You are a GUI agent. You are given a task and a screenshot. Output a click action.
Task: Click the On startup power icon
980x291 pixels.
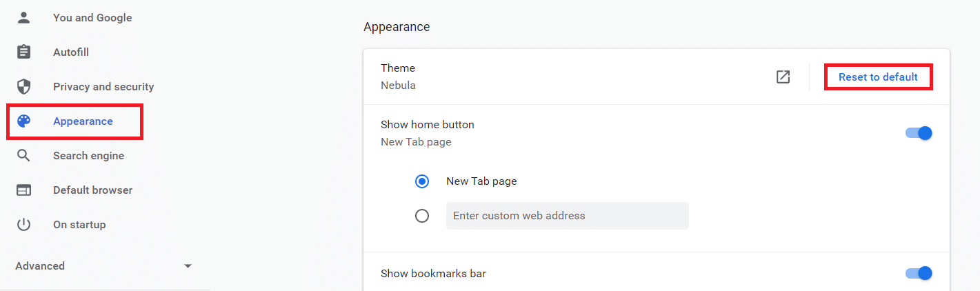(x=24, y=225)
